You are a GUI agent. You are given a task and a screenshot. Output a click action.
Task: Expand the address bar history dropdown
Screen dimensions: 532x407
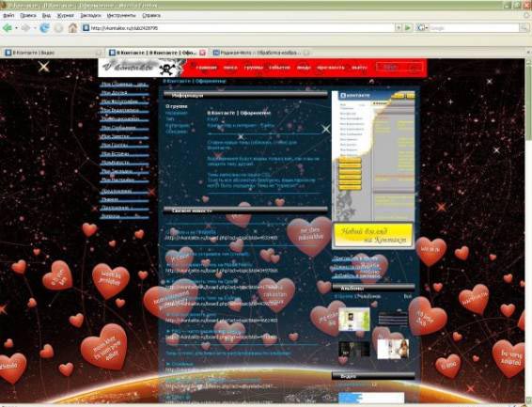(399, 28)
